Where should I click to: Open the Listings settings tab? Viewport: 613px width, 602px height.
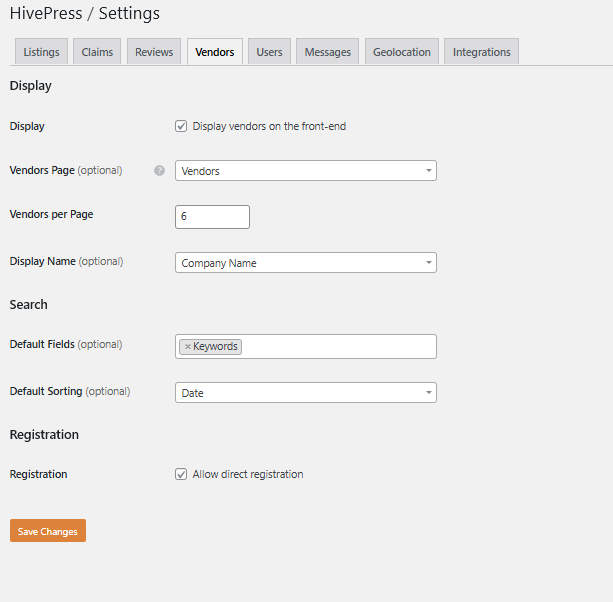coord(41,52)
